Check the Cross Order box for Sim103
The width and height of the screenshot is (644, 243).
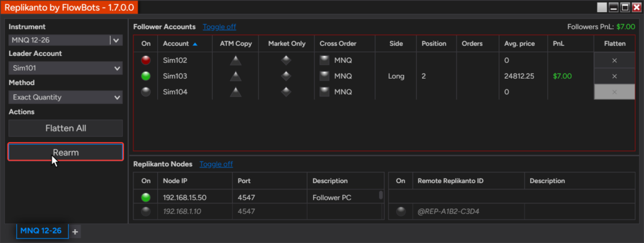click(325, 76)
